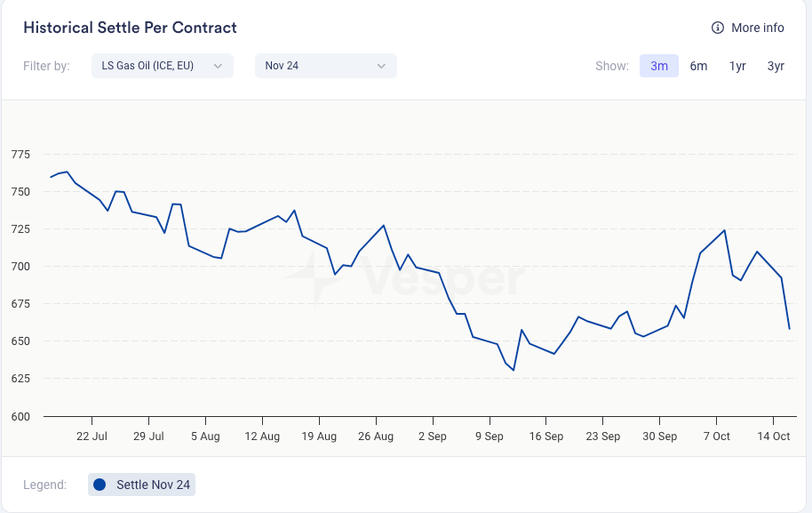Choose the 3yr time range

click(776, 66)
